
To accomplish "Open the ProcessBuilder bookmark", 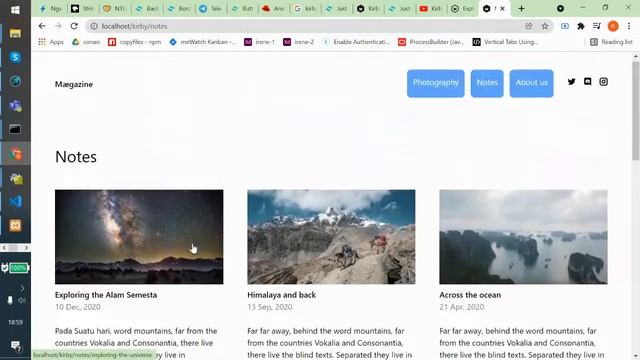I will tap(431, 42).
